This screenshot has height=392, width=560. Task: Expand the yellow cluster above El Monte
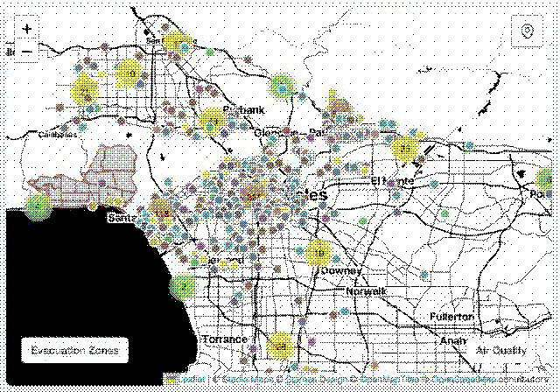(x=404, y=149)
